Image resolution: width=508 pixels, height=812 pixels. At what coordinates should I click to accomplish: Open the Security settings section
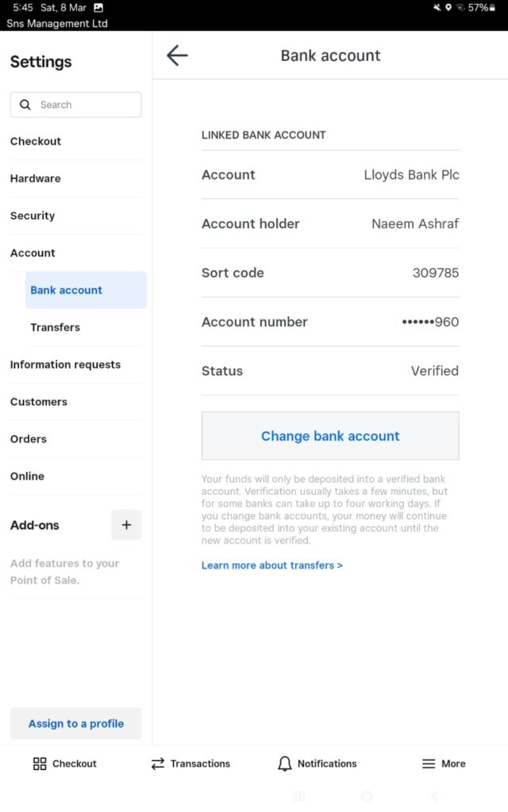tap(33, 216)
